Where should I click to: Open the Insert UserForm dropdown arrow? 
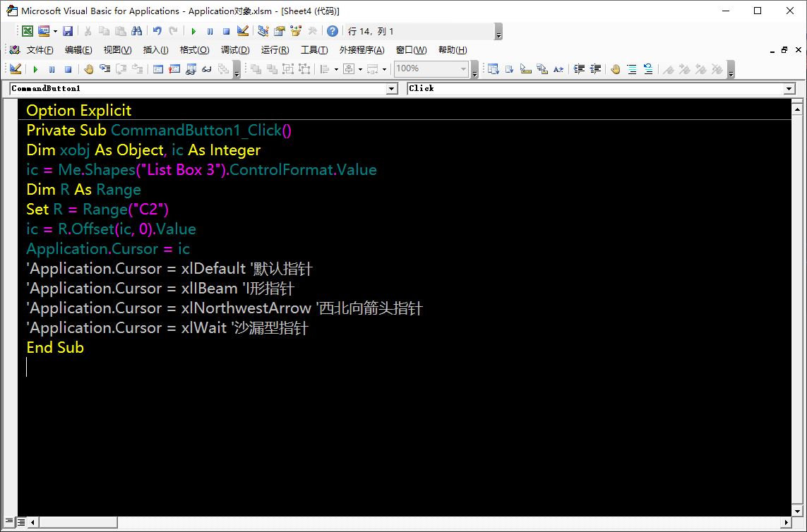pos(55,31)
